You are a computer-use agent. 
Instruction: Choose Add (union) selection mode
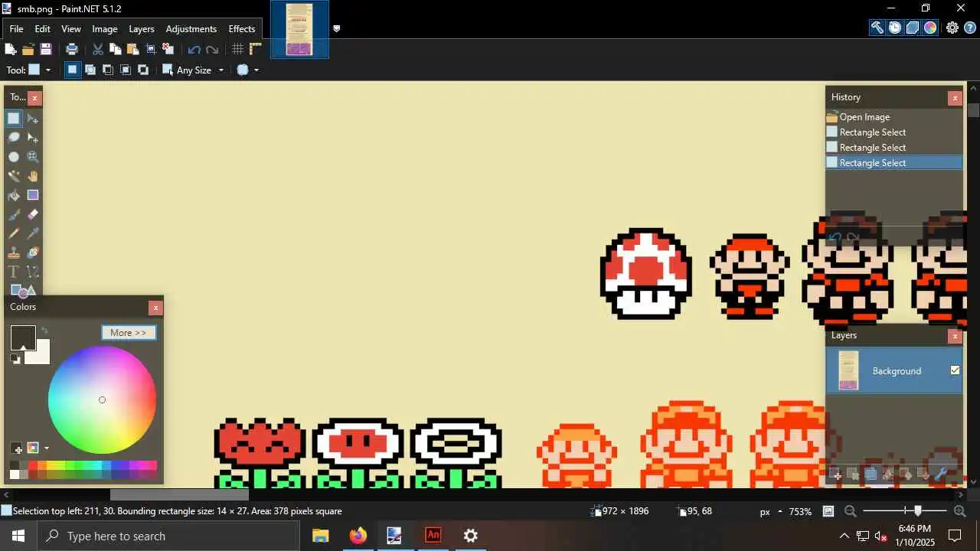[x=90, y=70]
